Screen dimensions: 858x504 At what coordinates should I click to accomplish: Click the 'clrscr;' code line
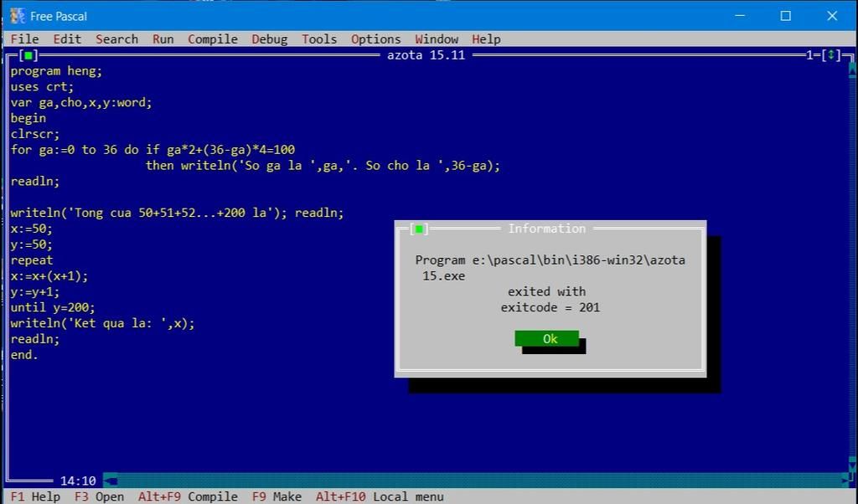[35, 134]
